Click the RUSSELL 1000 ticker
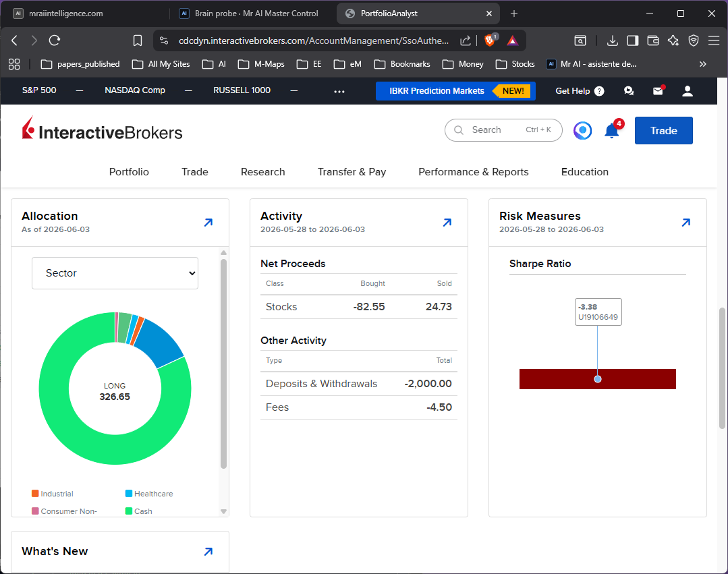This screenshot has height=574, width=728. pos(242,90)
